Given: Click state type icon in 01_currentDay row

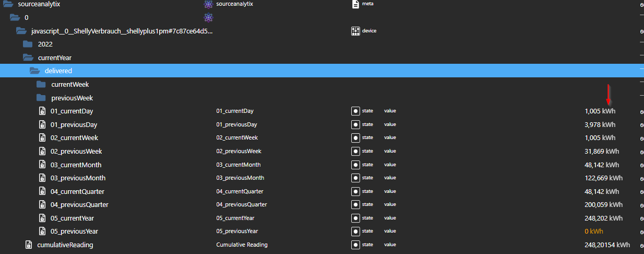Looking at the screenshot, I should point(355,111).
